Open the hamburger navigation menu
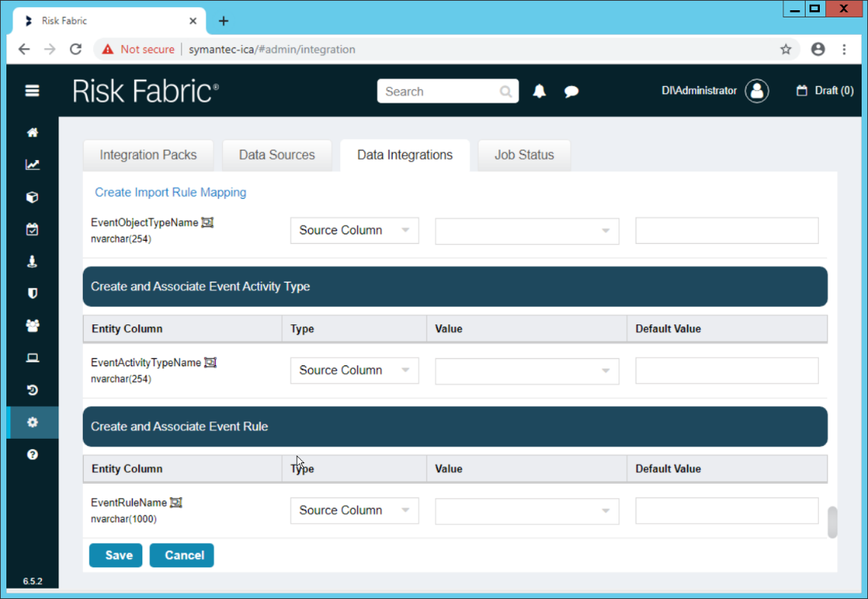The image size is (868, 599). [x=32, y=91]
